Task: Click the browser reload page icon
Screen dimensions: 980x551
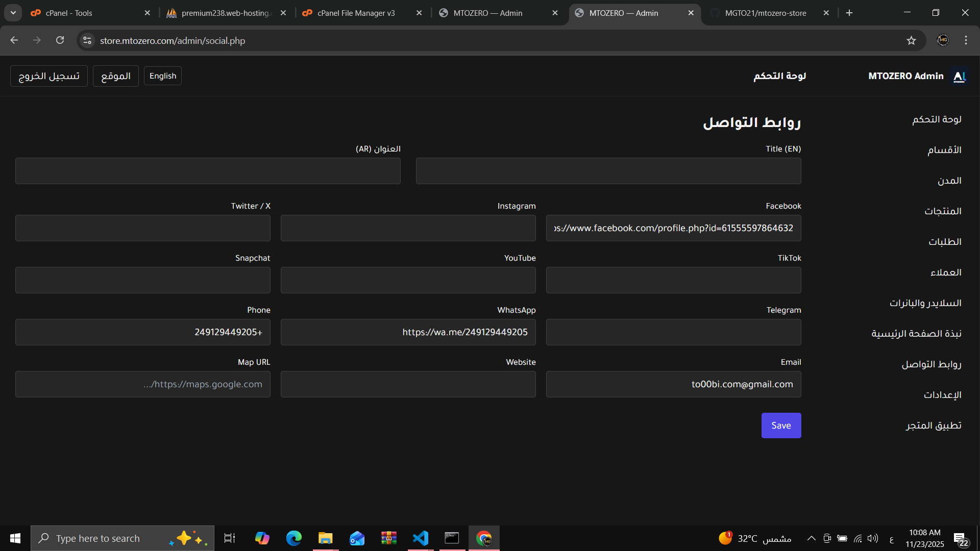Action: (60, 40)
